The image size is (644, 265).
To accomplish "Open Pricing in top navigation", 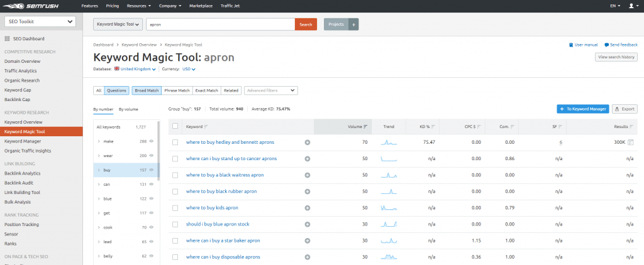I will coord(112,6).
